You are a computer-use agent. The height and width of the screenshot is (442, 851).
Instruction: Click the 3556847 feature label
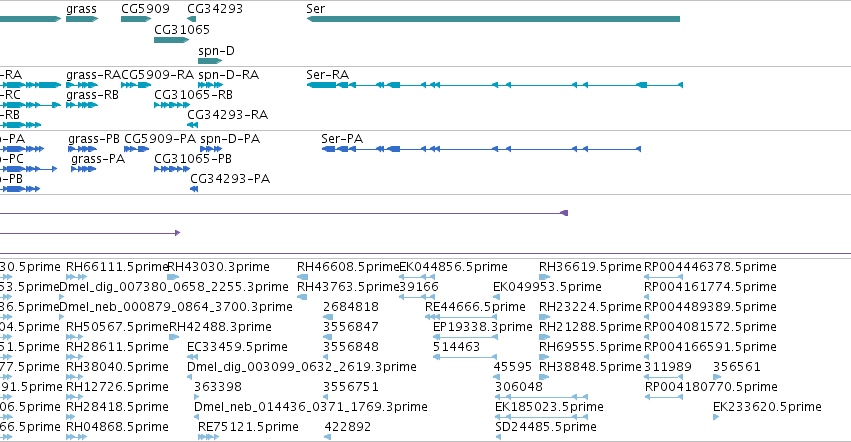(x=351, y=327)
